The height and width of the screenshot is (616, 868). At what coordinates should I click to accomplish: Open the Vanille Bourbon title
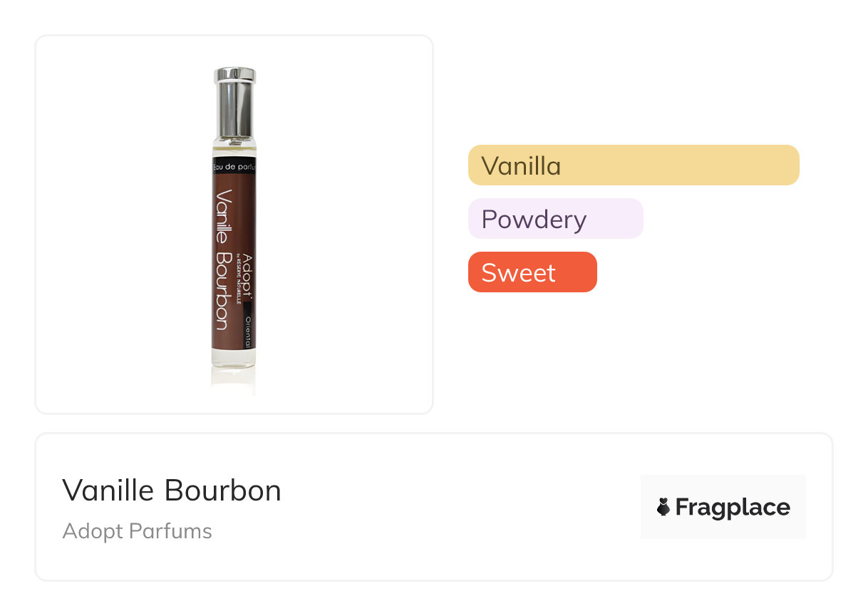(x=172, y=490)
